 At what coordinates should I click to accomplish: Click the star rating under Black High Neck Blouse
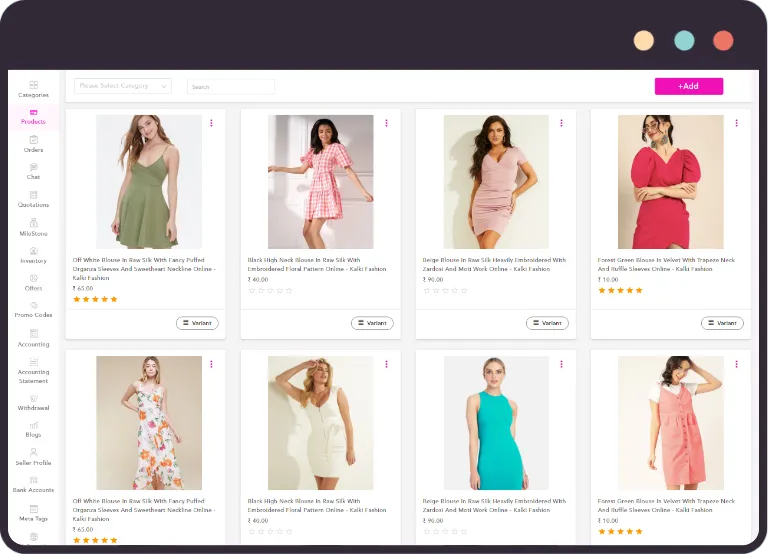coord(270,291)
